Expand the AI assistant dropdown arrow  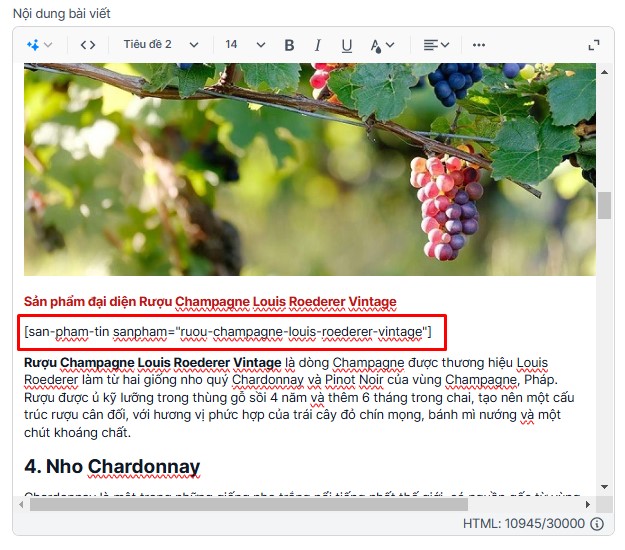(48, 45)
